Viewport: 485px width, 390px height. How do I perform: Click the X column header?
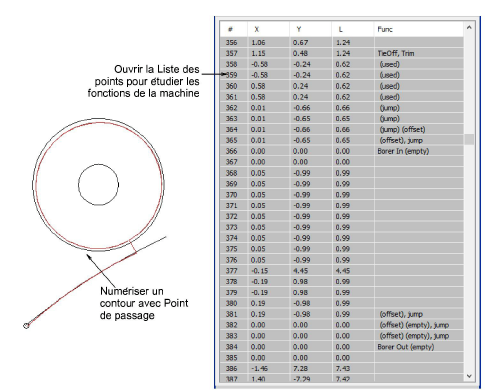268,29
